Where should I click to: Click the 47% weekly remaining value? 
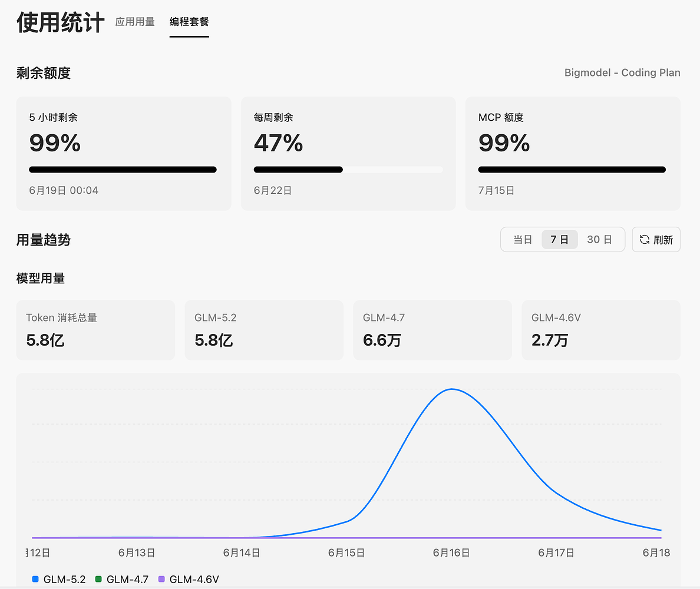[x=278, y=143]
